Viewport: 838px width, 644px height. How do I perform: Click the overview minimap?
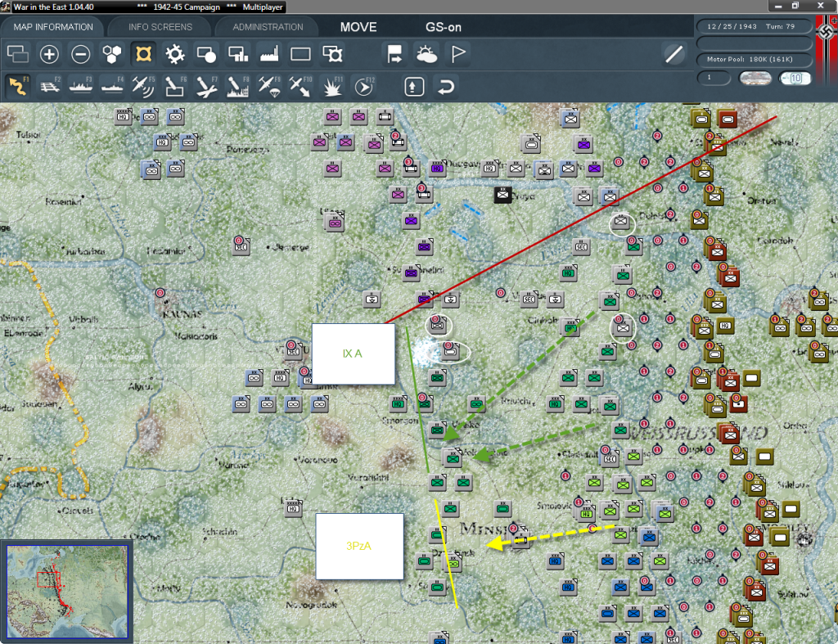click(x=67, y=592)
